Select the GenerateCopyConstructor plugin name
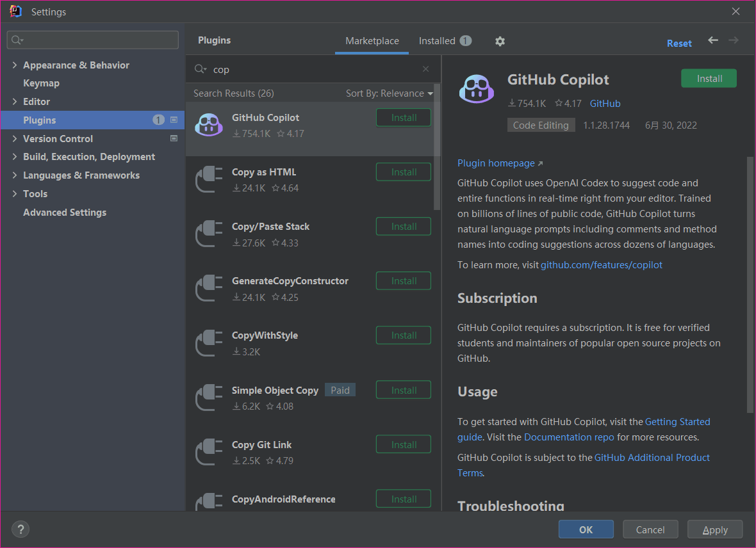Image resolution: width=756 pixels, height=548 pixels. (x=290, y=281)
